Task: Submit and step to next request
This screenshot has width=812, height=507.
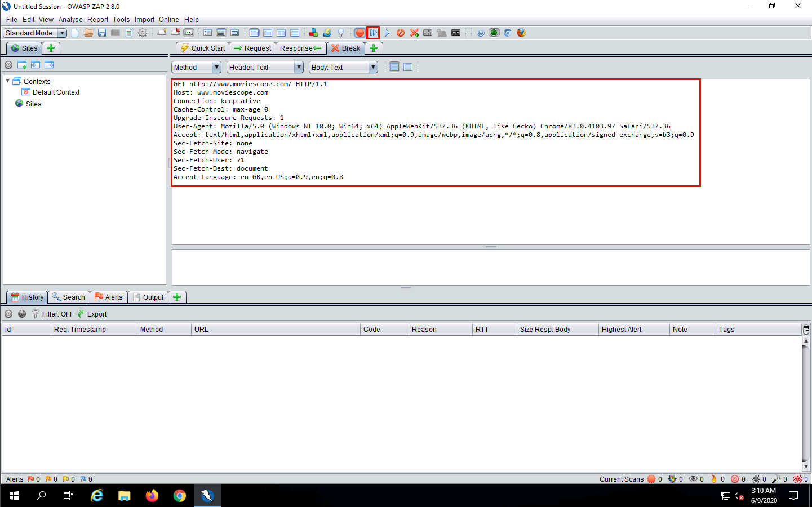Action: pyautogui.click(x=373, y=33)
